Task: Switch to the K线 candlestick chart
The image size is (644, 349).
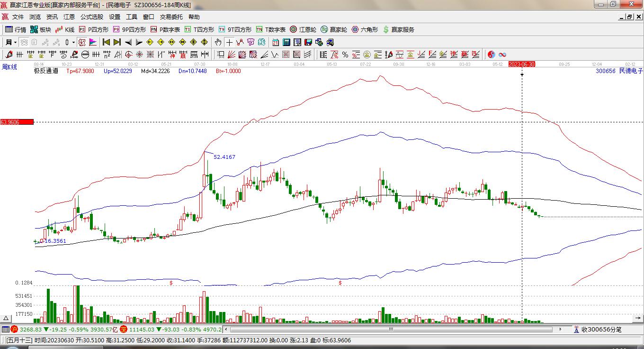Action: pos(65,29)
